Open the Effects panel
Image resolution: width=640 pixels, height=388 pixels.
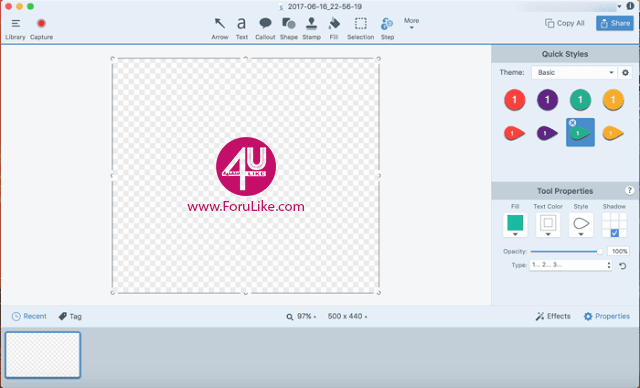point(553,316)
